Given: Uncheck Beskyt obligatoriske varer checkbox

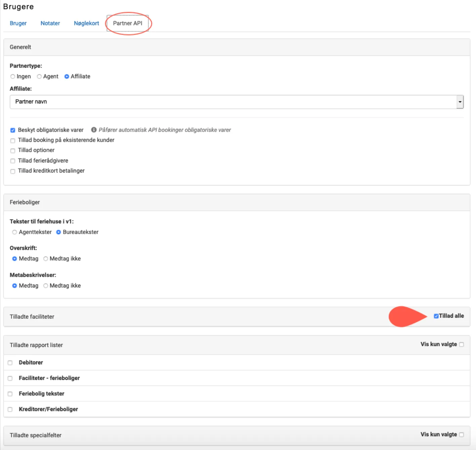Looking at the screenshot, I should coord(13,130).
